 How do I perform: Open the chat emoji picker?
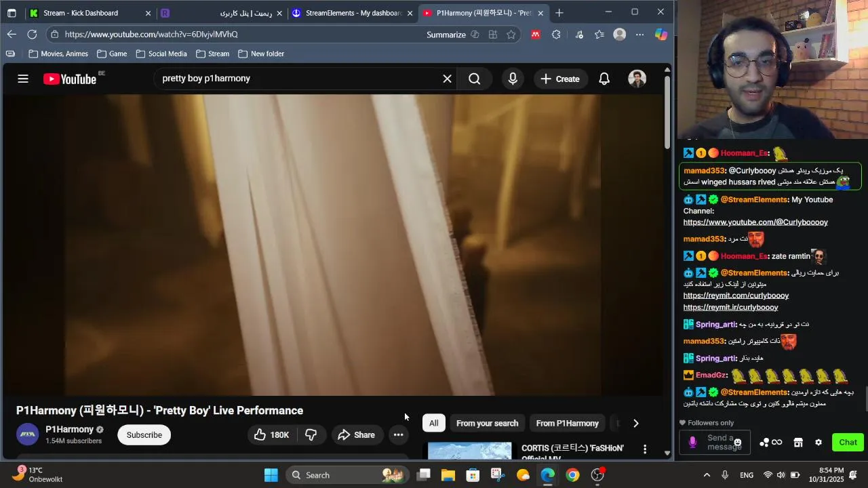click(x=738, y=443)
